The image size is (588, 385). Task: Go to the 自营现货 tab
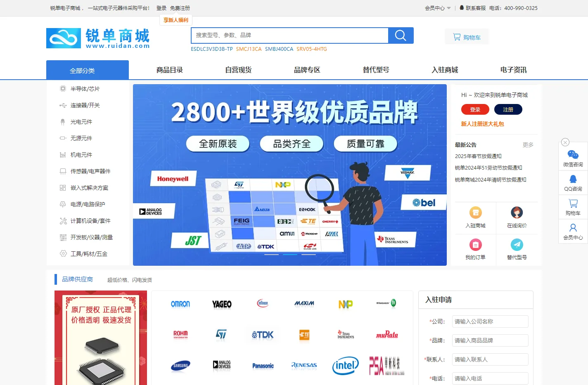(x=238, y=70)
